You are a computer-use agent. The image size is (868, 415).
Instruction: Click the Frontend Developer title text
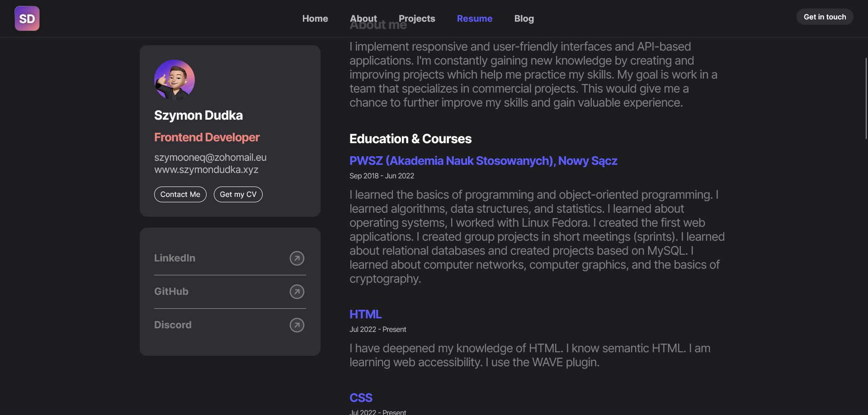click(207, 137)
